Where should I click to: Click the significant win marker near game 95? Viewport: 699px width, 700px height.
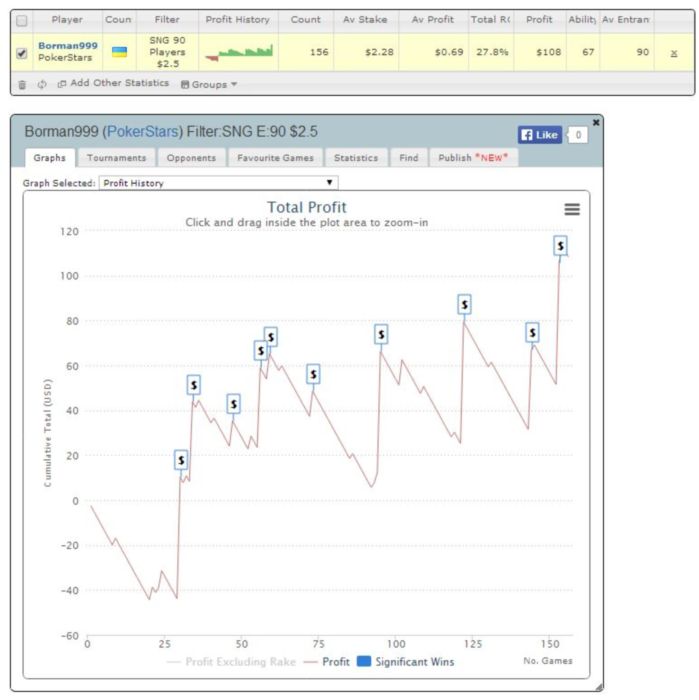[x=381, y=334]
